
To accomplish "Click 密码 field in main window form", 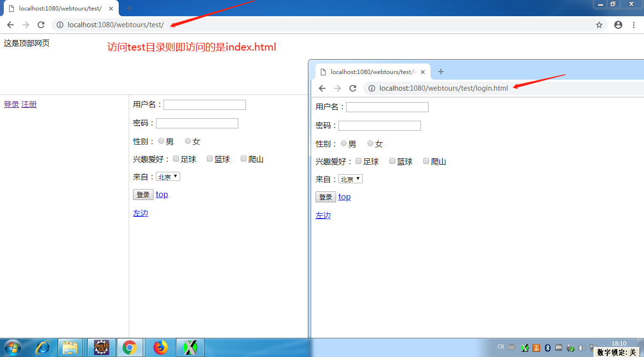I will (197, 123).
